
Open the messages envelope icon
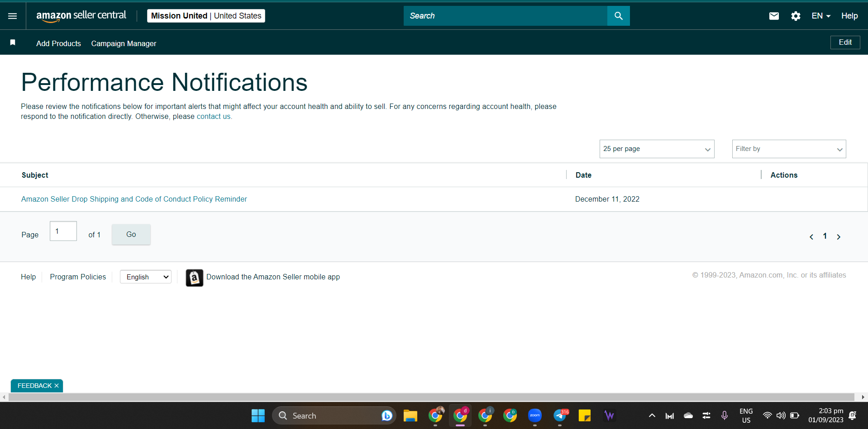point(774,16)
